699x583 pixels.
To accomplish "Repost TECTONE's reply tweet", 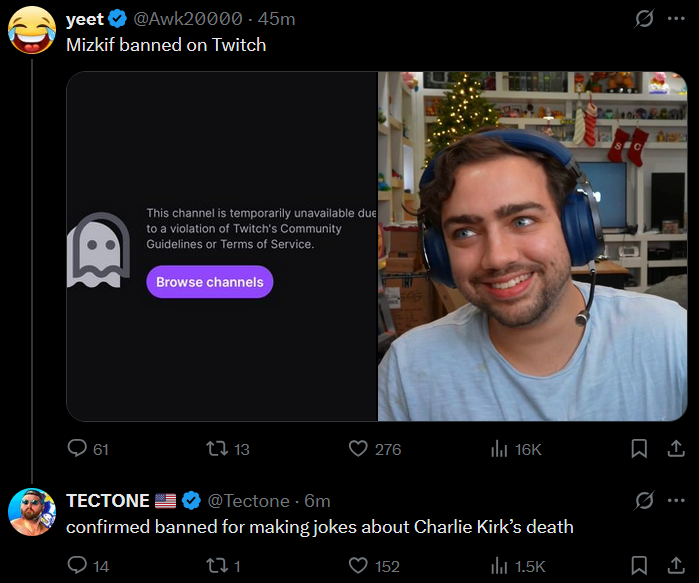I will pyautogui.click(x=215, y=566).
